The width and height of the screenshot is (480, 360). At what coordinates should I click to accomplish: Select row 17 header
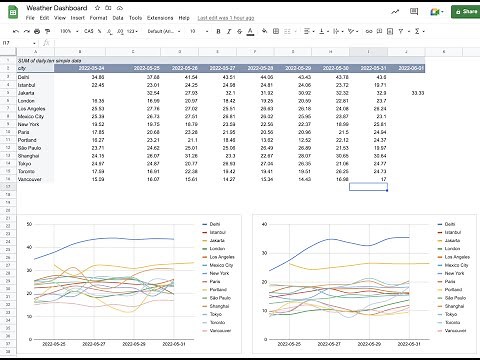tap(8, 187)
